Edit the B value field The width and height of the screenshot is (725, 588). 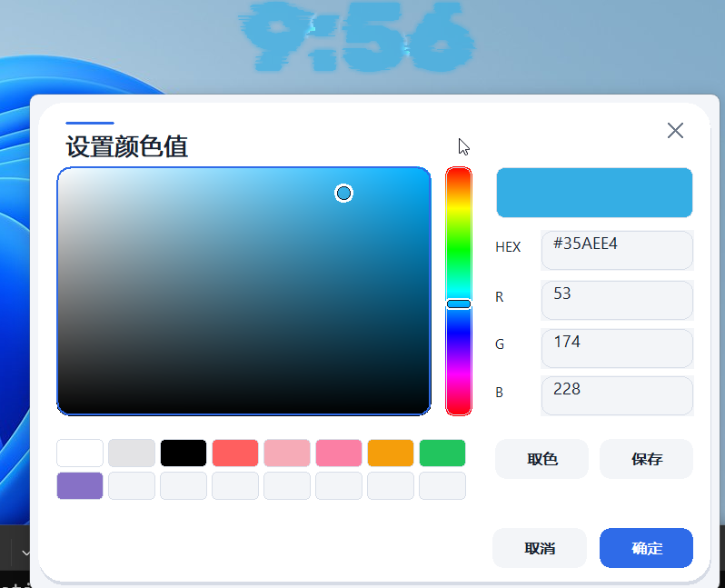[x=617, y=395]
